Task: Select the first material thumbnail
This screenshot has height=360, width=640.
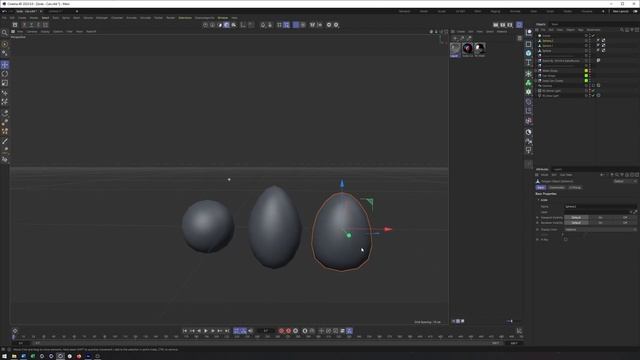Action: (x=455, y=49)
